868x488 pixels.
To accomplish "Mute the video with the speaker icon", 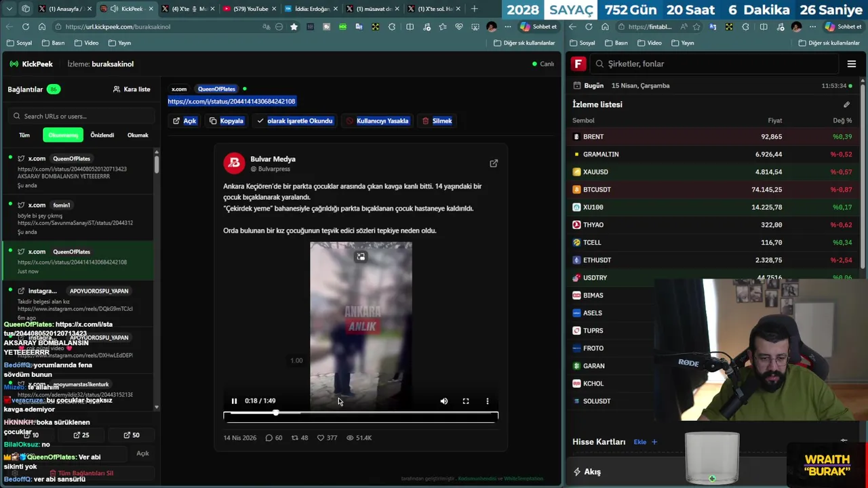I will [x=444, y=401].
